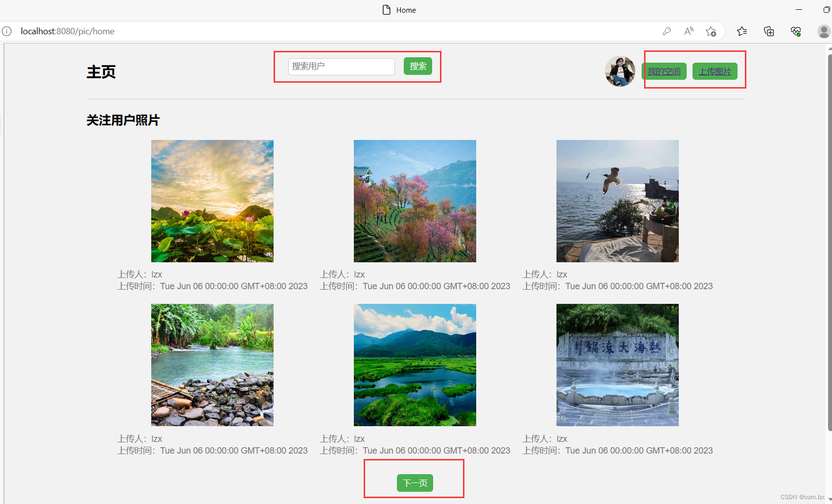This screenshot has height=504, width=832.
Task: Open the browser profile avatar icon
Action: (x=824, y=31)
